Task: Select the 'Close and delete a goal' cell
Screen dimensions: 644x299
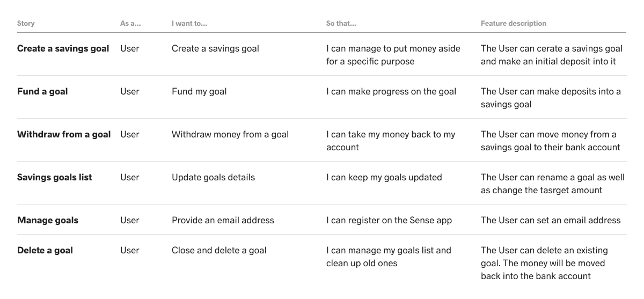Action: (219, 250)
